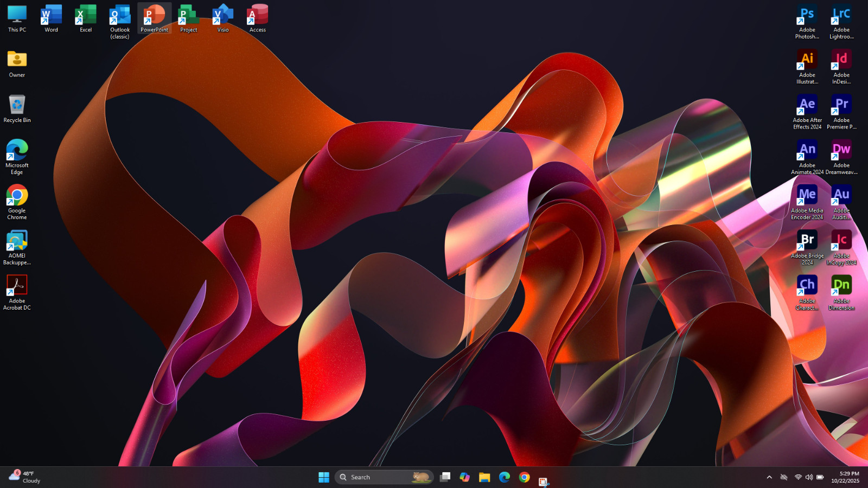868x488 pixels.
Task: Click the volume speaker tray icon
Action: 809,477
